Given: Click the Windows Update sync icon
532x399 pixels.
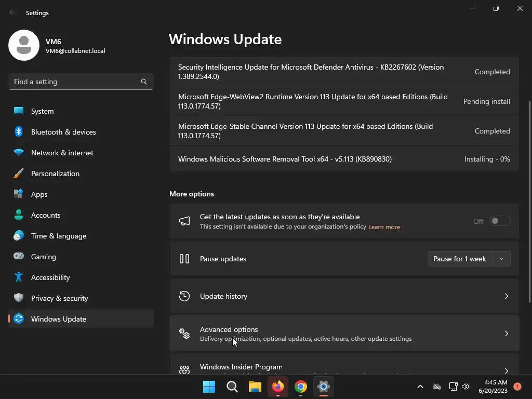Looking at the screenshot, I should tap(19, 318).
